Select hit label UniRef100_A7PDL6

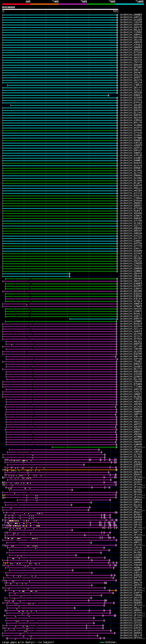(131, 45)
